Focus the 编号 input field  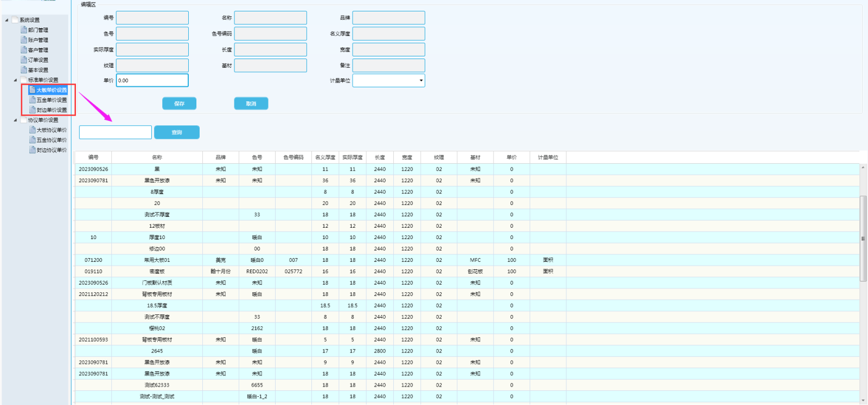pos(152,18)
